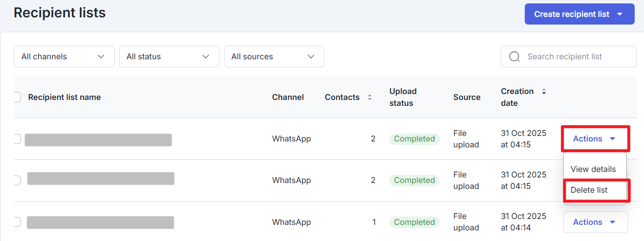Click the Recipient list name column header
644x241 pixels.
coord(64,97)
